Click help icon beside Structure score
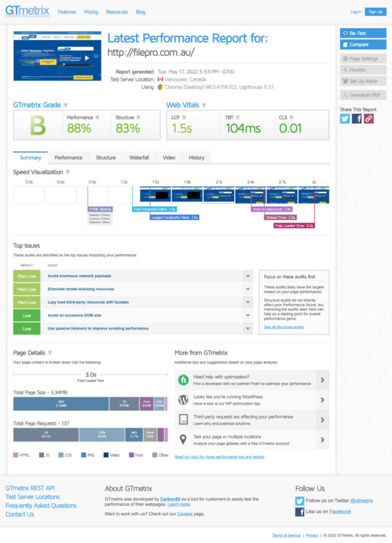The height and width of the screenshot is (543, 392). pos(138,117)
